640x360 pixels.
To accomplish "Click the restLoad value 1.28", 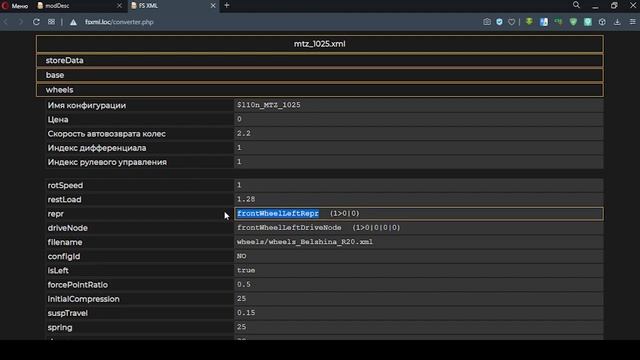I will (x=419, y=200).
